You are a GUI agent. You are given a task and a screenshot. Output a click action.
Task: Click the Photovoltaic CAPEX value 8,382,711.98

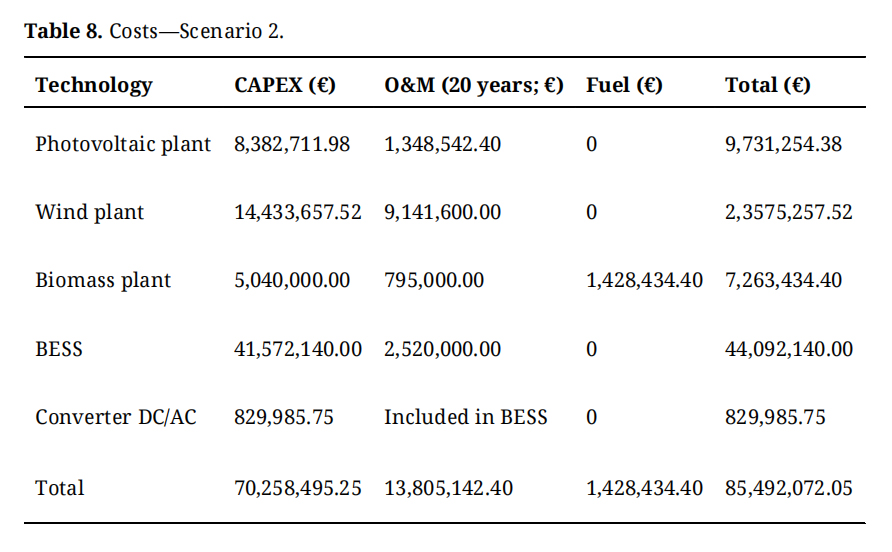click(x=292, y=144)
